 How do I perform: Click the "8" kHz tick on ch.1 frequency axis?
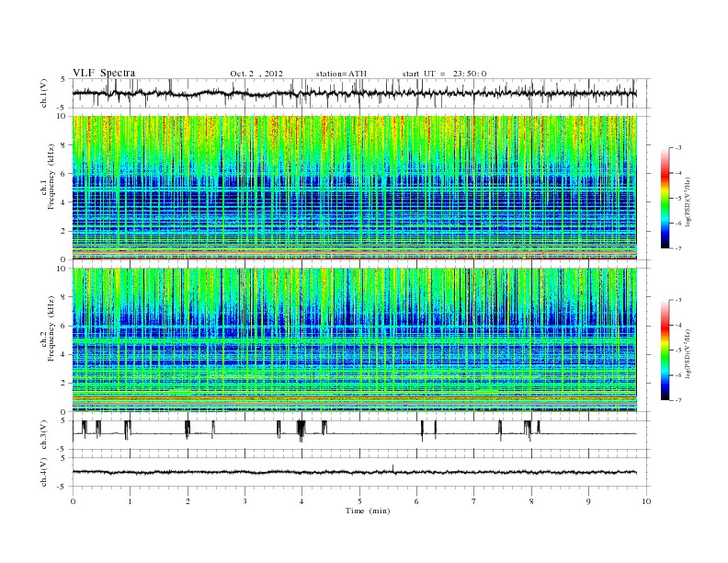[x=63, y=145]
